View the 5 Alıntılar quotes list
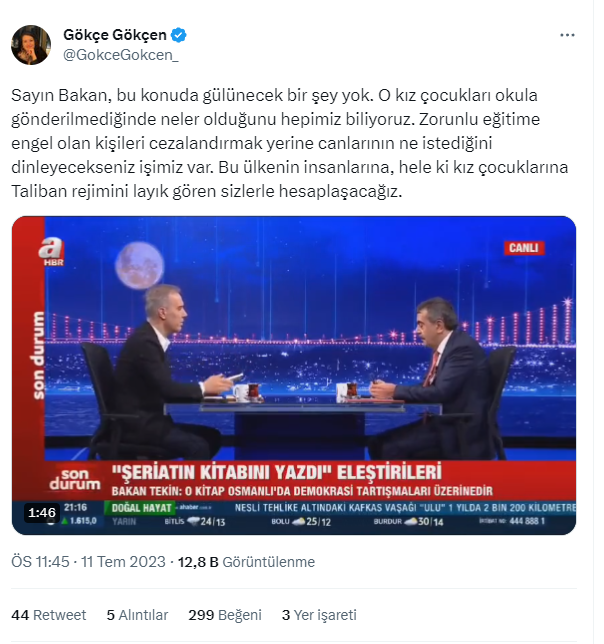This screenshot has width=604, height=644. [x=137, y=615]
